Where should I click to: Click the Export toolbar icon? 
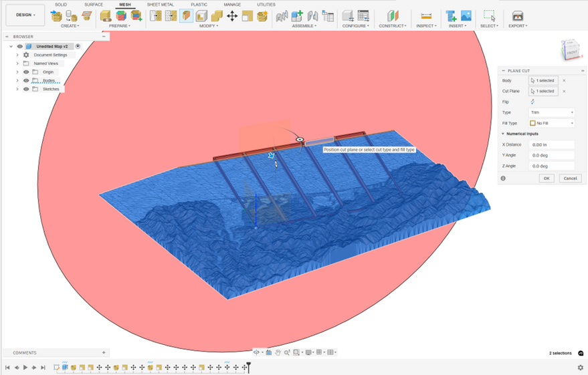point(517,15)
